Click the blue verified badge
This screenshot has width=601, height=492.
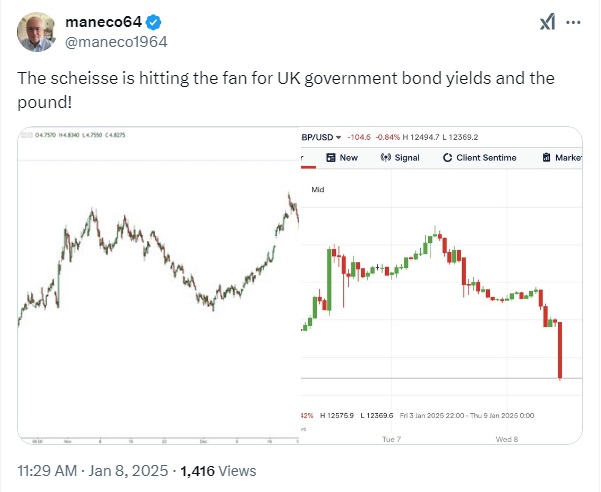click(x=154, y=23)
